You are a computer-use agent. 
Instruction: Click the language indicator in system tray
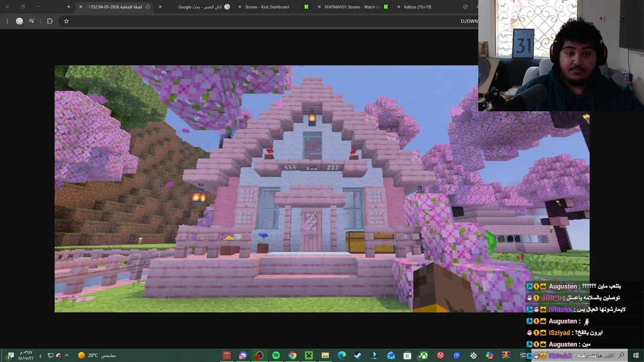click(40, 355)
